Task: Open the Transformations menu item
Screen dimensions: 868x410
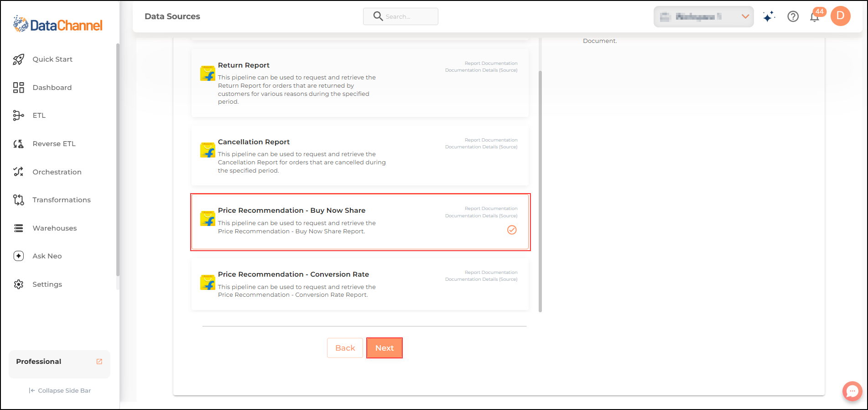Action: [62, 200]
